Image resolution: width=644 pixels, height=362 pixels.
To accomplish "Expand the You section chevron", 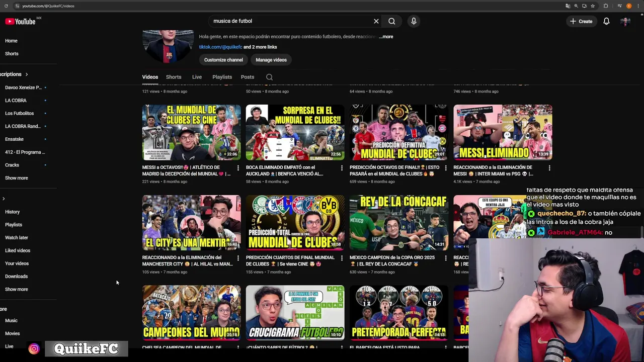I will coord(4,199).
